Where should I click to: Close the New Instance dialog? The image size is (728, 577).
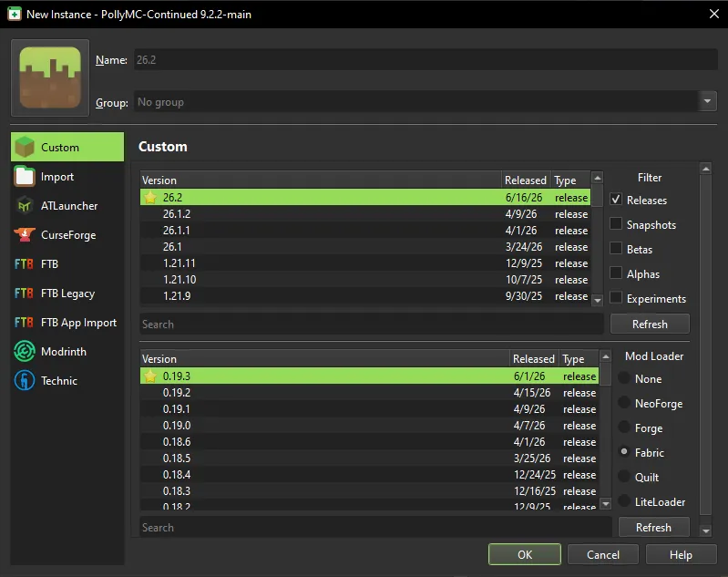(x=714, y=14)
